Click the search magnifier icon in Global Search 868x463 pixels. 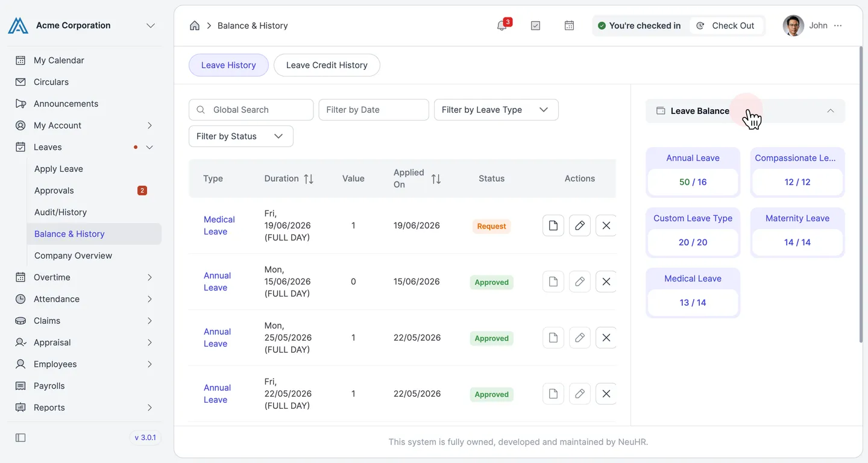click(x=201, y=110)
